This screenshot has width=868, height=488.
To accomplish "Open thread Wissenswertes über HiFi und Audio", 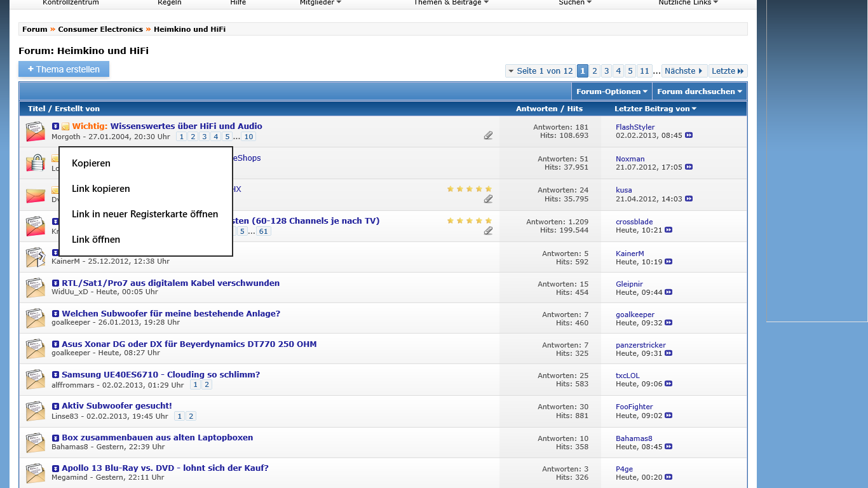I will pyautogui.click(x=186, y=126).
